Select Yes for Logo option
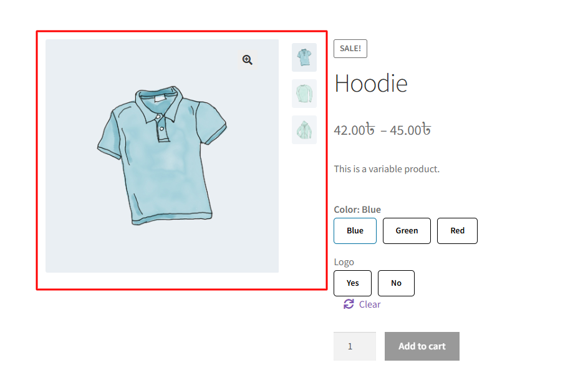 coord(352,283)
